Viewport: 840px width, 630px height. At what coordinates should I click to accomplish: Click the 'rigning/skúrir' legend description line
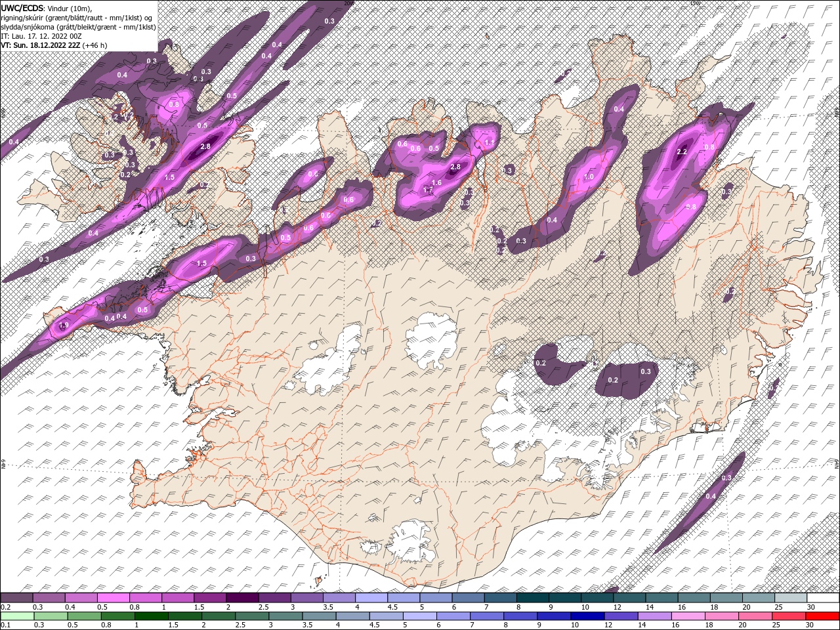coord(77,18)
